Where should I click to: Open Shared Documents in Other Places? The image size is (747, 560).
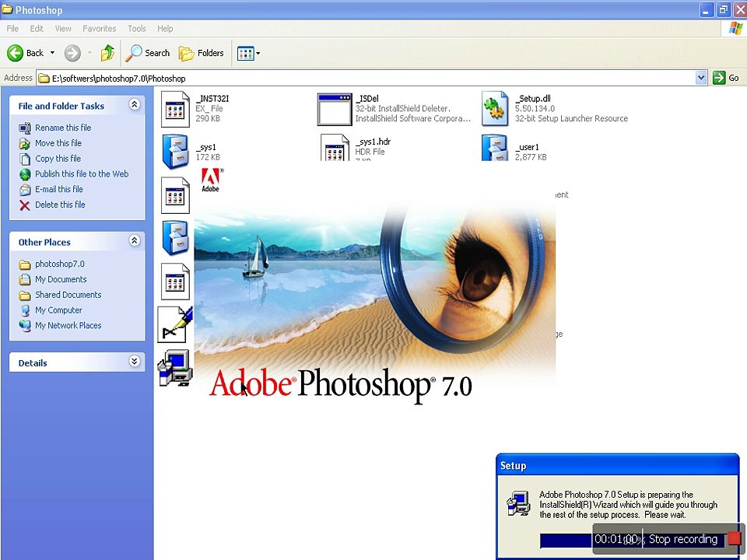tap(68, 295)
